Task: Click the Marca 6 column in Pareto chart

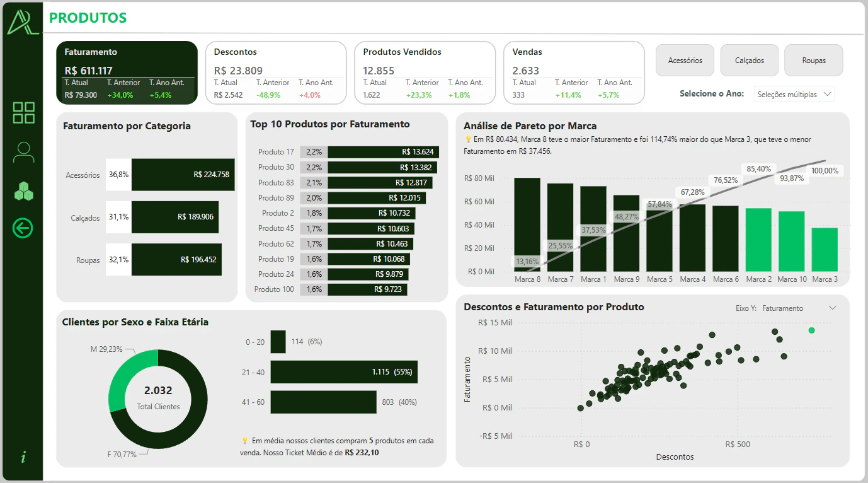Action: [725, 239]
